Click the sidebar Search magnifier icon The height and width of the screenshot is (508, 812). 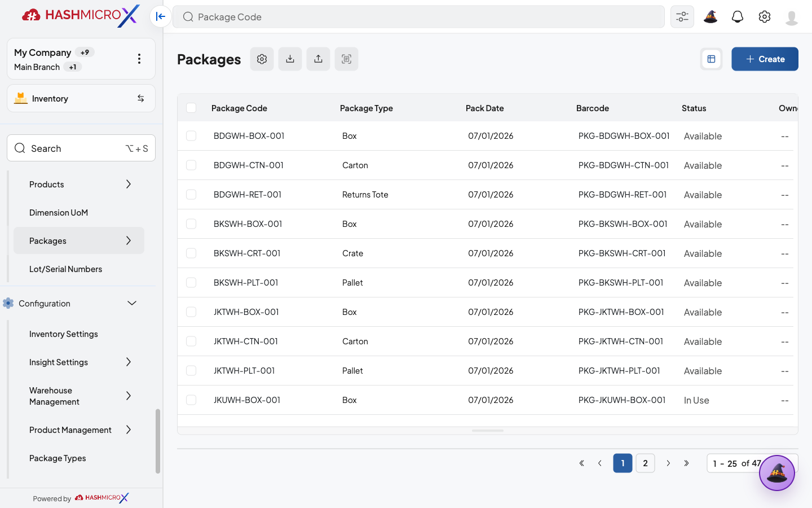click(x=20, y=148)
